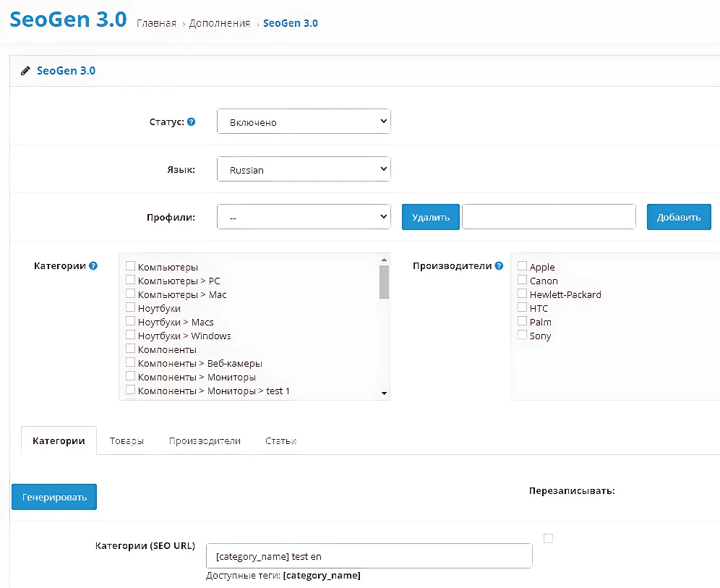
Task: Tick the Ноутбуки > Windows checkbox
Action: [x=130, y=335]
